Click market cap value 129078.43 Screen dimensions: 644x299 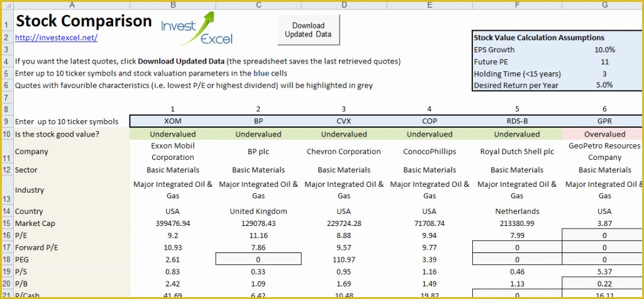[258, 223]
